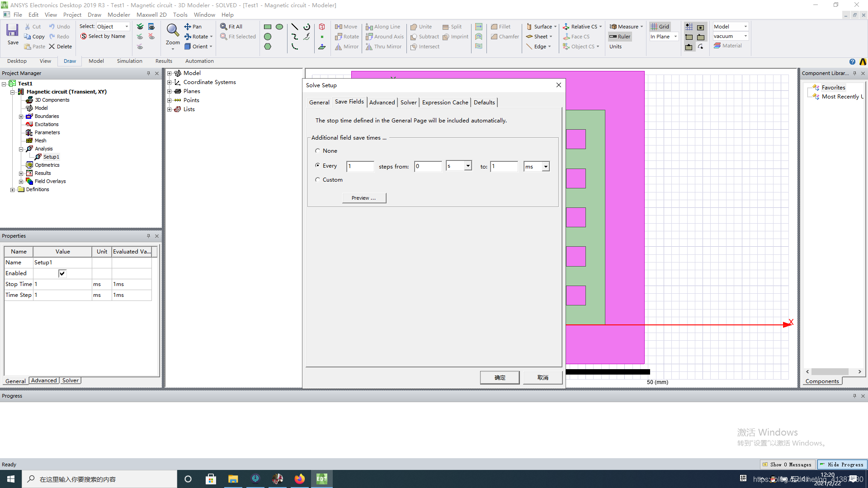
Task: Use the Mirror tool
Action: click(x=347, y=47)
